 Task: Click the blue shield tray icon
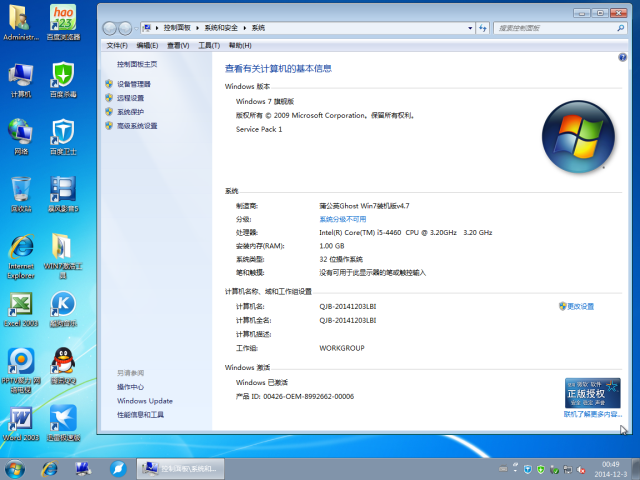click(528, 469)
